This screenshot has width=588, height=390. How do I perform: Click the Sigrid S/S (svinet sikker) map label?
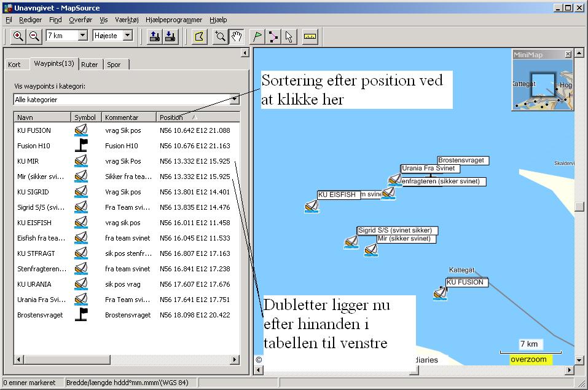(397, 230)
